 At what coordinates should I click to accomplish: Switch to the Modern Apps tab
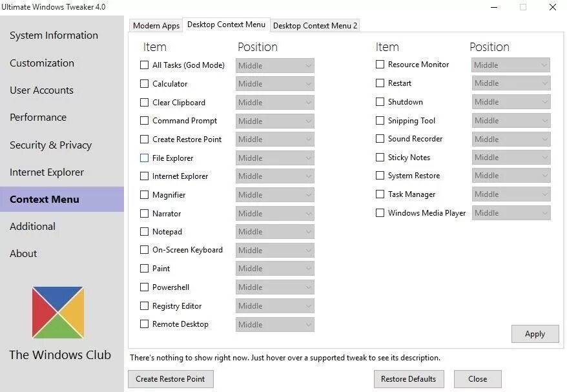[156, 26]
